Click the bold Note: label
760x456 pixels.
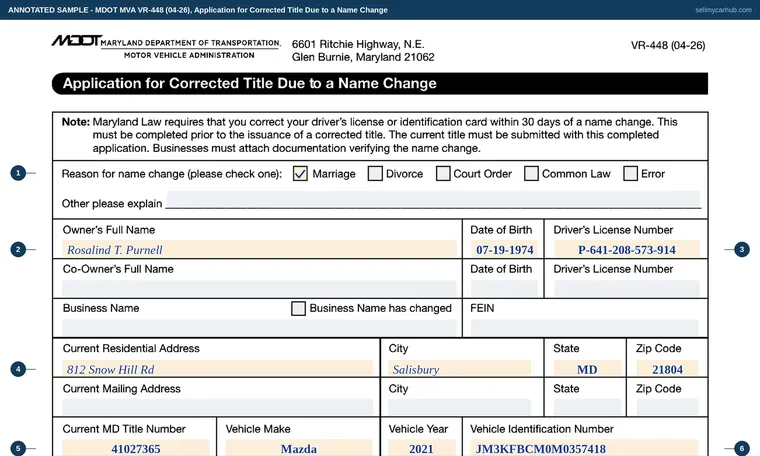pyautogui.click(x=76, y=122)
